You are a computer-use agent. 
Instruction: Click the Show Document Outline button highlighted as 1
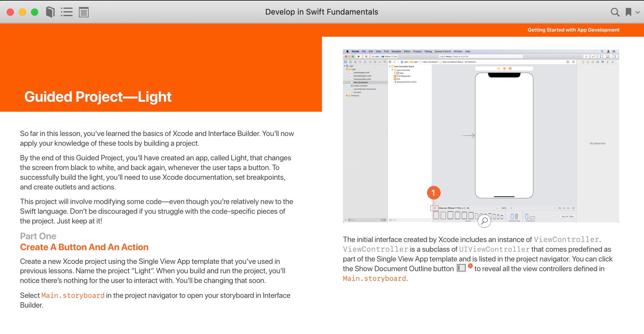435,208
